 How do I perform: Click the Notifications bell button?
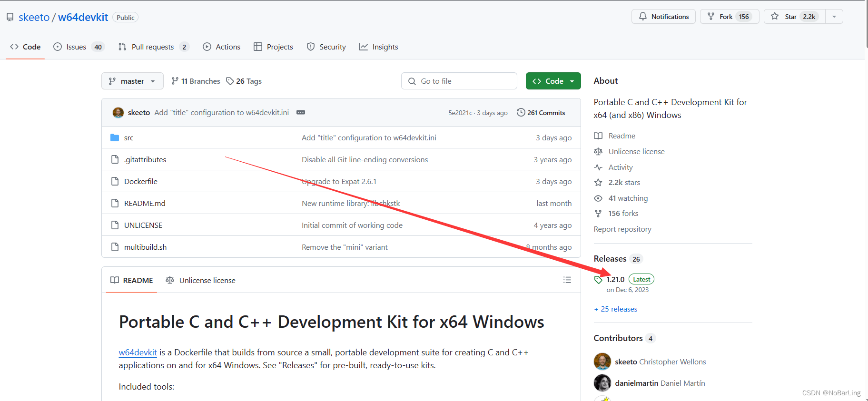click(663, 17)
